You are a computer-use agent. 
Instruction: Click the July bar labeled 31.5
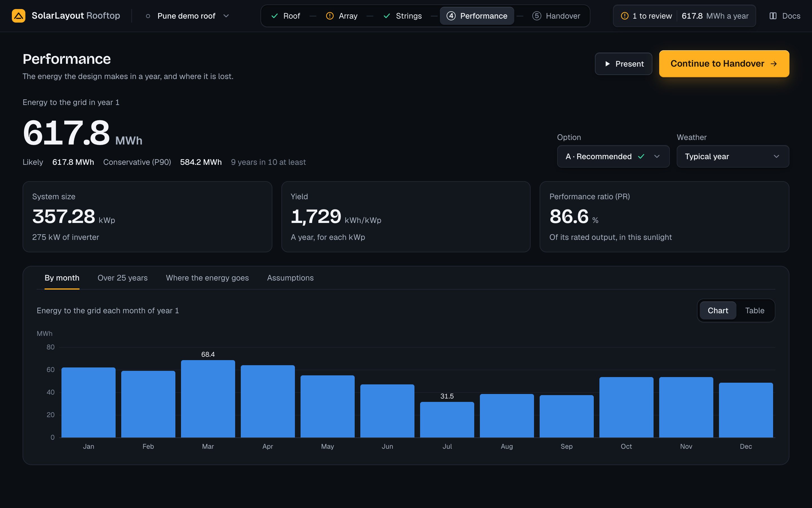(447, 420)
